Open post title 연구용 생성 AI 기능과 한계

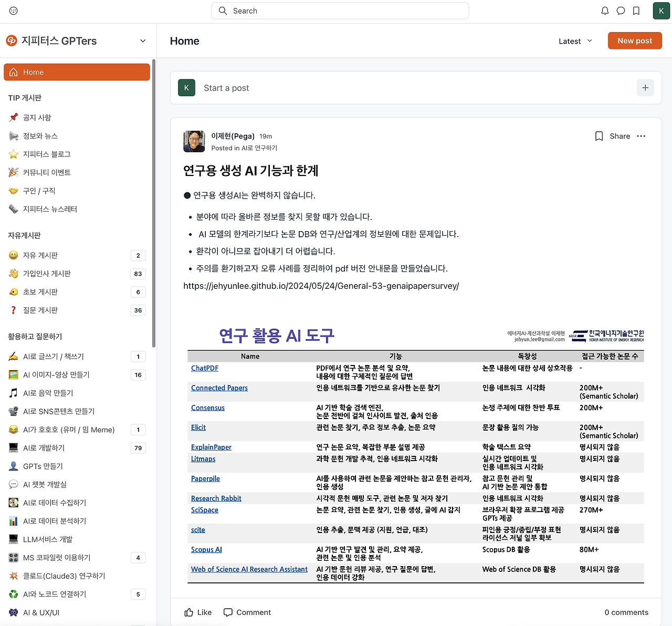tap(251, 171)
